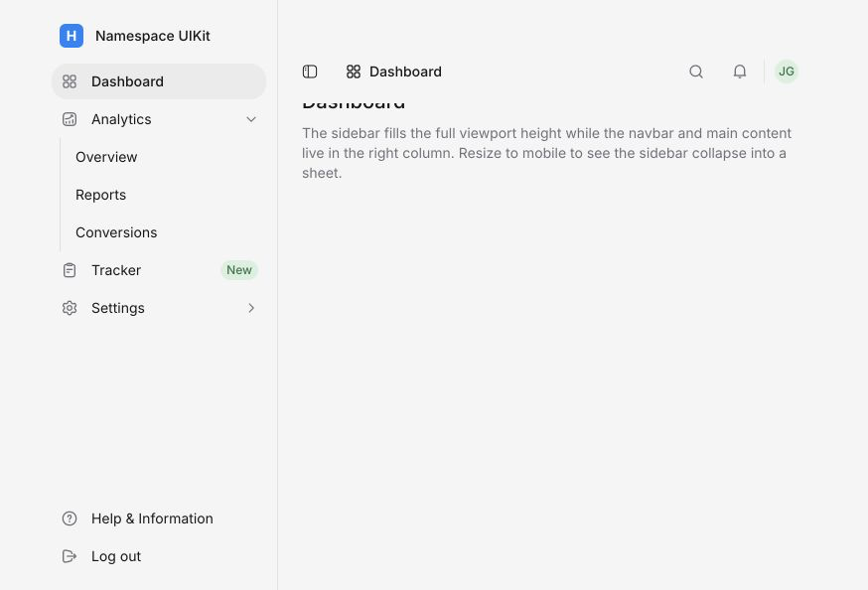Click the green New badge
This screenshot has width=868, height=590.
click(239, 270)
